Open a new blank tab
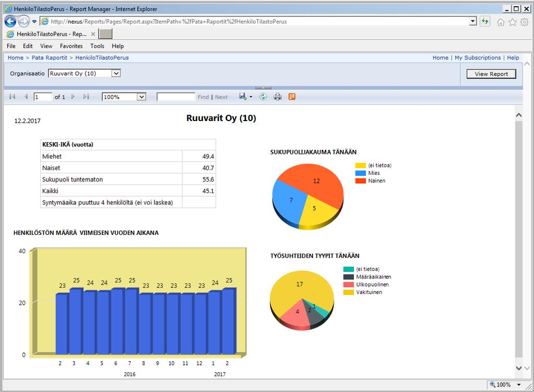 pos(105,34)
